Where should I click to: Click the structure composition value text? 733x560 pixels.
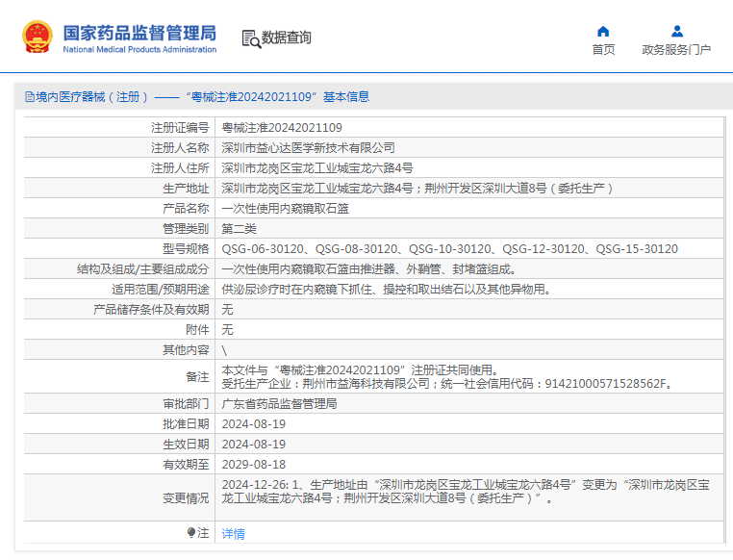[x=369, y=269]
